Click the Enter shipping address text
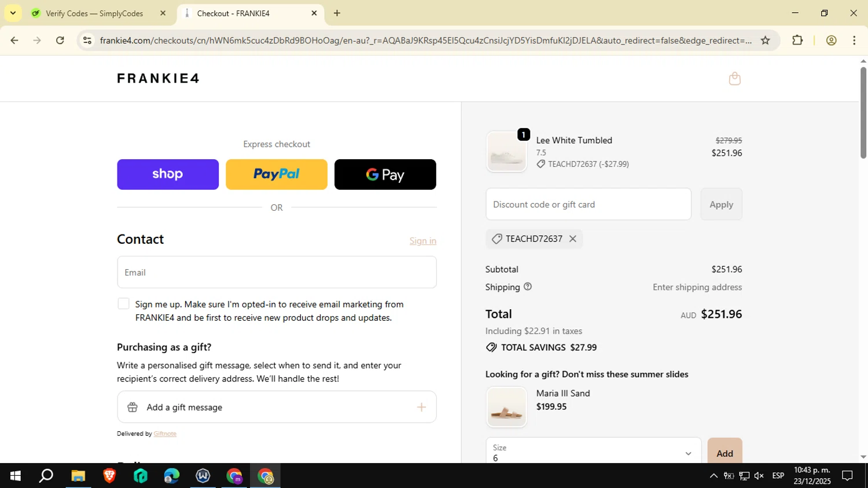This screenshot has width=868, height=488. coord(697,287)
